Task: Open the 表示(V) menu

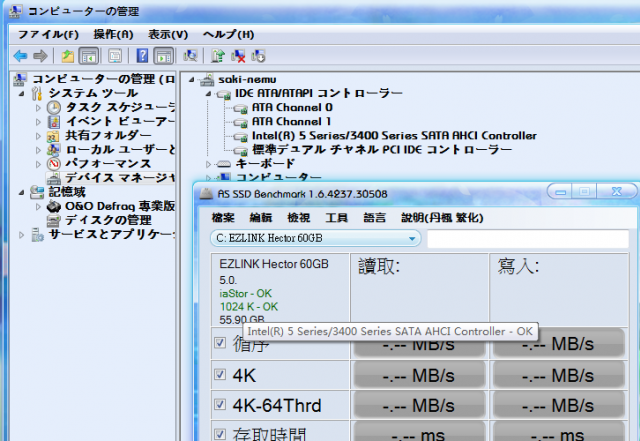Action: click(168, 34)
